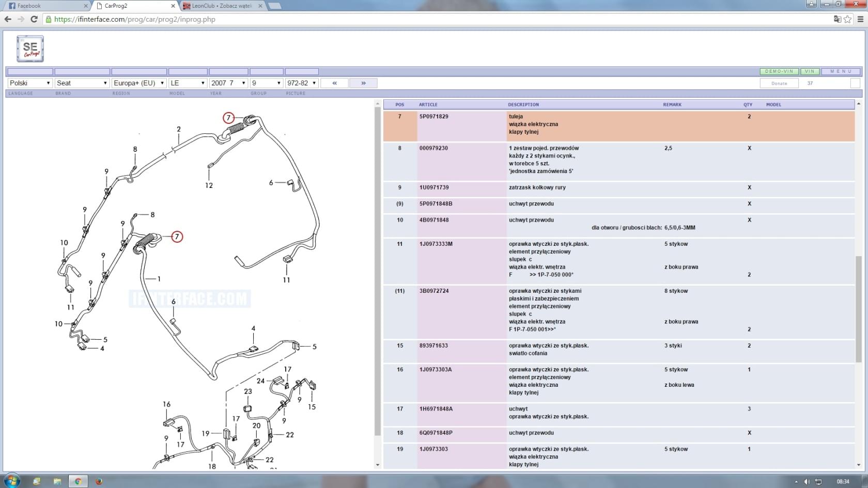Click the ARTICLE column header
Image resolution: width=868 pixels, height=488 pixels.
pos(428,105)
